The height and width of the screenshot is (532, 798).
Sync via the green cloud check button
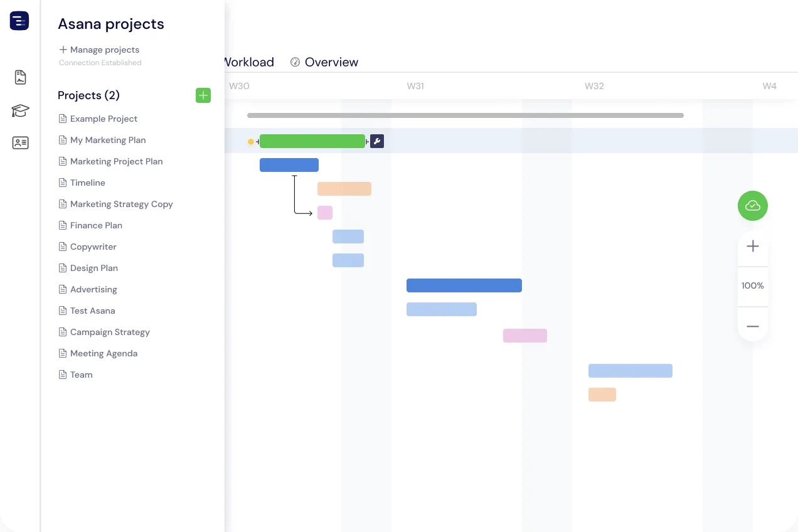click(x=752, y=206)
